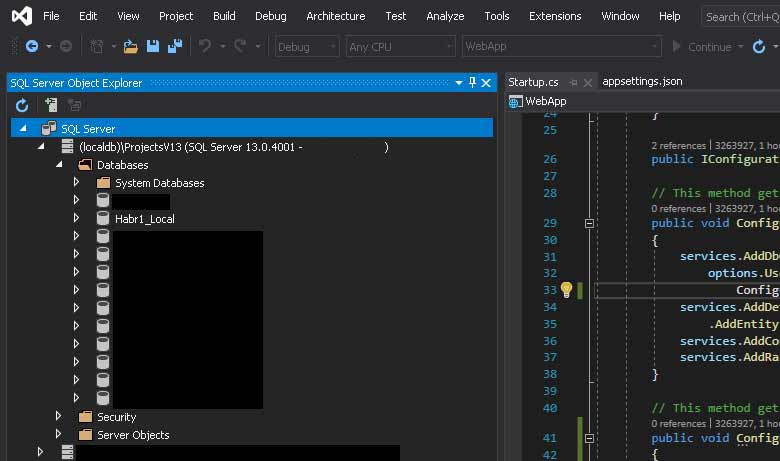Click the Add SQL Server icon
This screenshot has height=461, width=780.
[x=51, y=105]
